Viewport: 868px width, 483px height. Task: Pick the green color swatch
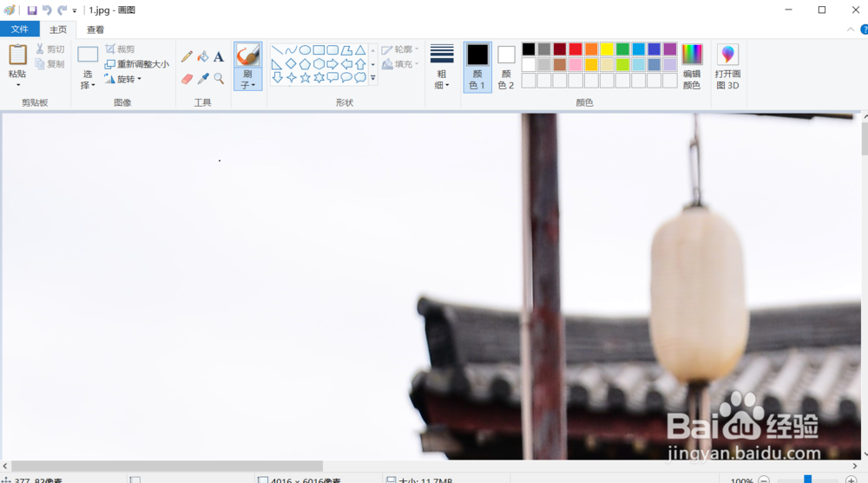point(622,49)
